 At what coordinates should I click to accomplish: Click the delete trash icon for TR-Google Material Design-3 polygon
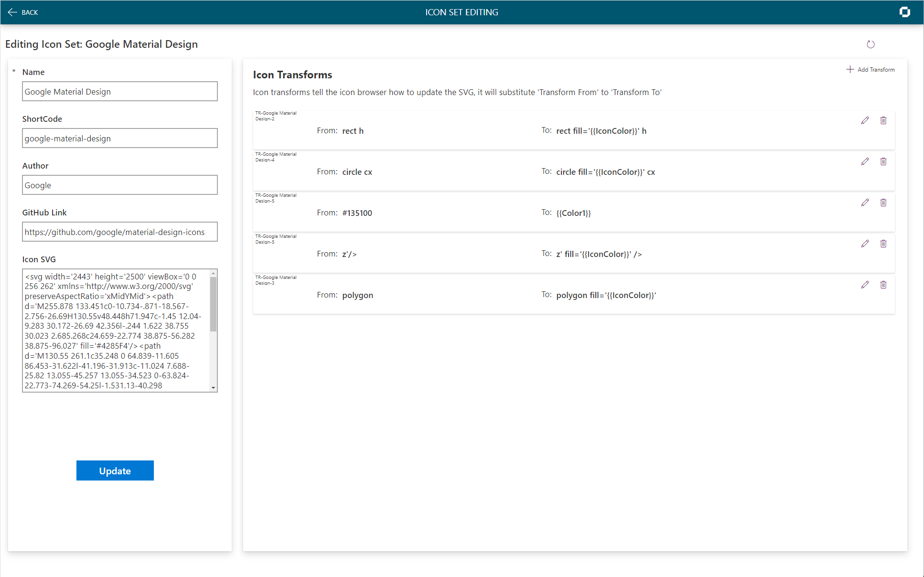883,285
